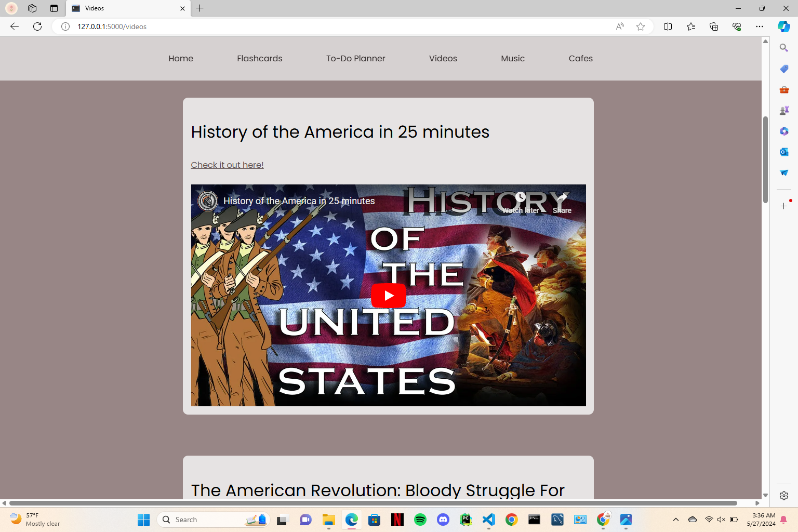Open the workspaces icon in title bar
Screen dimensions: 798x532
(32, 8)
